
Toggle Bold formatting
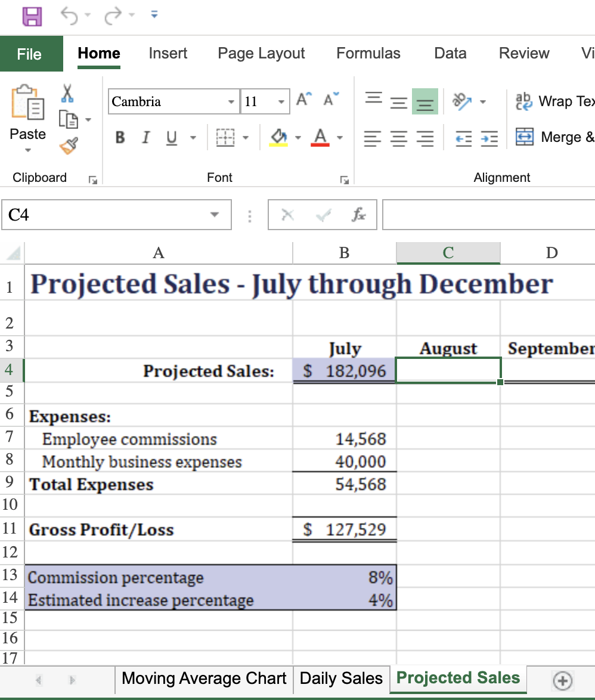120,138
